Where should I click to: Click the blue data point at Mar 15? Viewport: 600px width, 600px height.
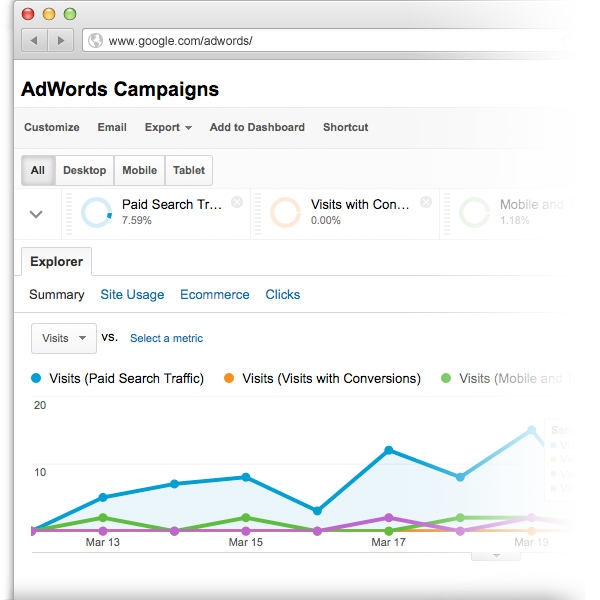[246, 477]
